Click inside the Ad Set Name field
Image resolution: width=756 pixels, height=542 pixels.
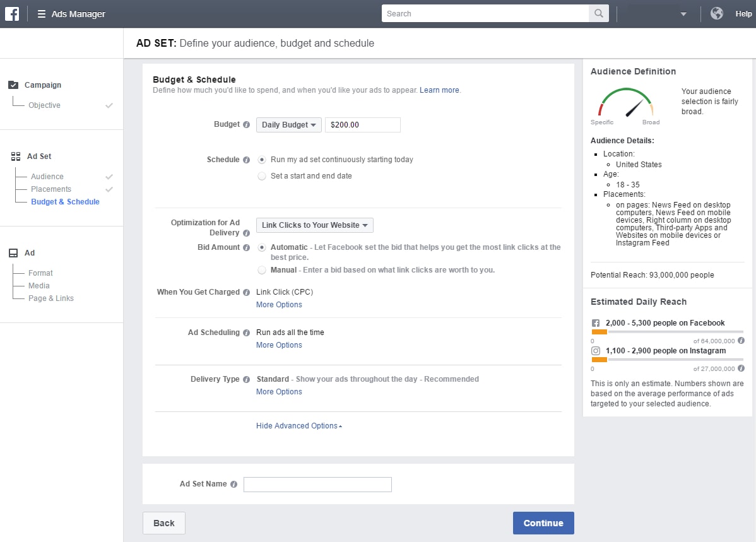coord(317,484)
